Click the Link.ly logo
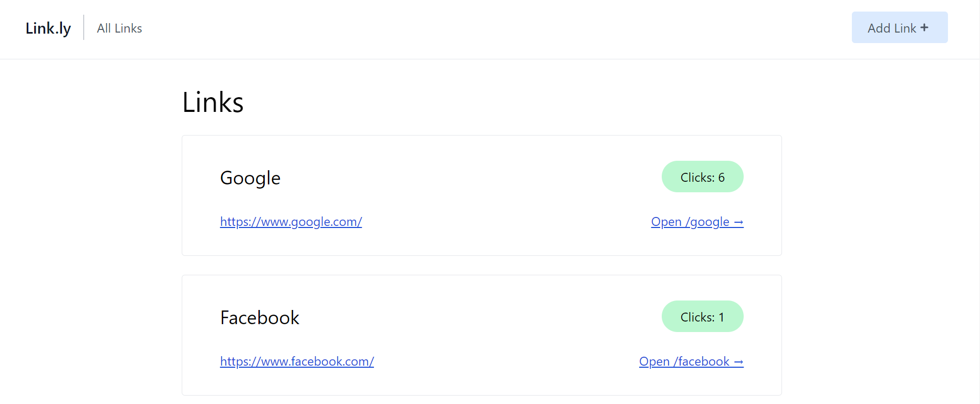 [48, 28]
